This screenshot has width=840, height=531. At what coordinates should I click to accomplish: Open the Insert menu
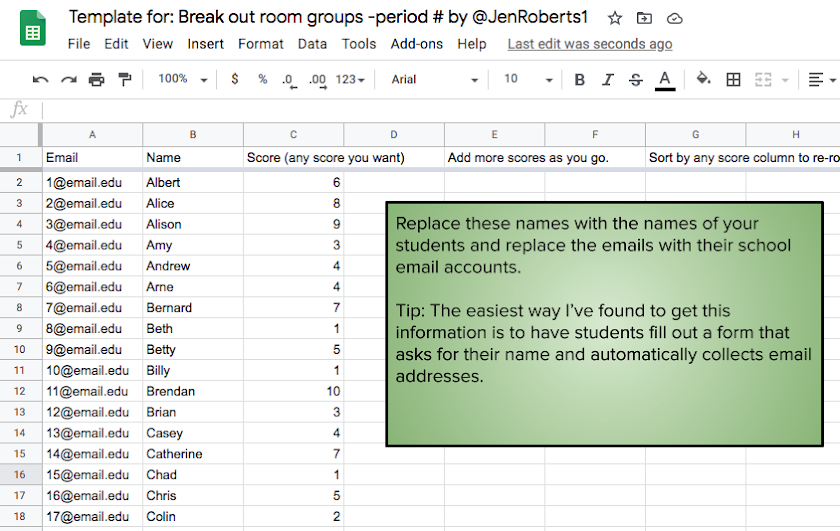[206, 44]
